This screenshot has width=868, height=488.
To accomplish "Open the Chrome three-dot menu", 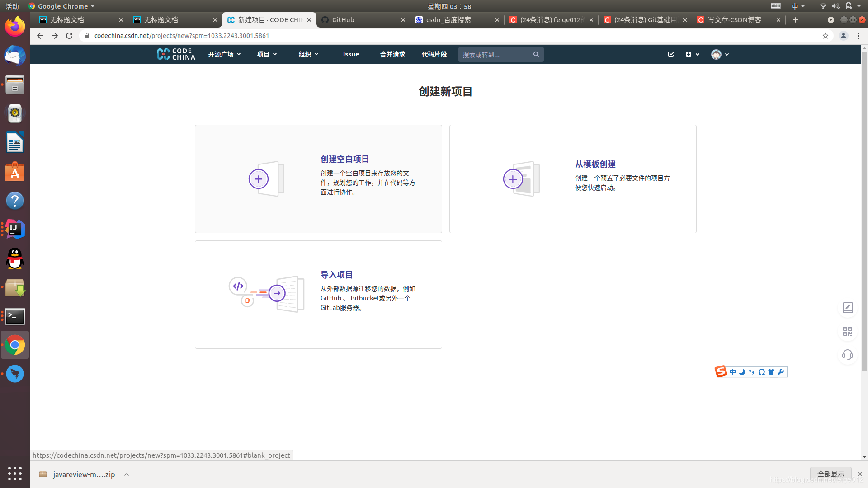I will [859, 36].
